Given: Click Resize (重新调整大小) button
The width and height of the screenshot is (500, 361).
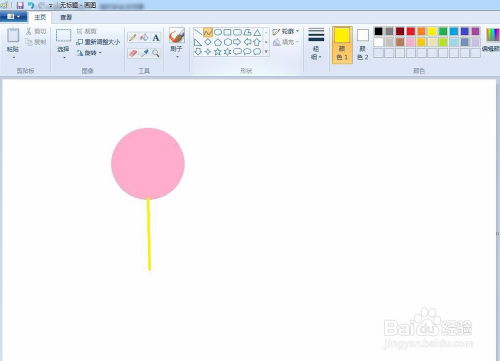Looking at the screenshot, I should (x=98, y=42).
